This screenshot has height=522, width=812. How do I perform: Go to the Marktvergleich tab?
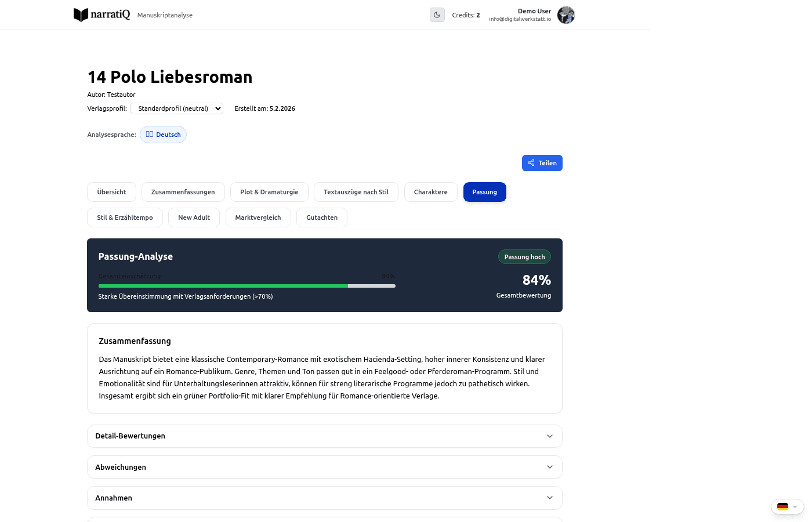258,217
